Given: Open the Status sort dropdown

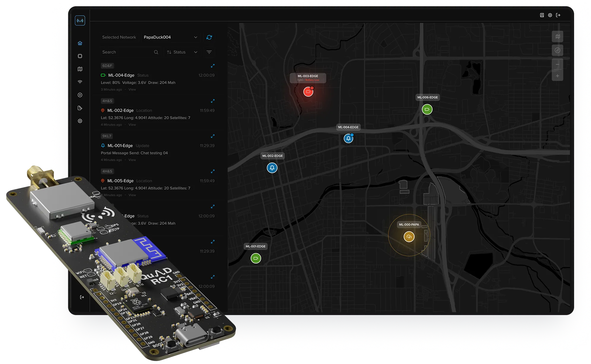Looking at the screenshot, I should click(182, 52).
